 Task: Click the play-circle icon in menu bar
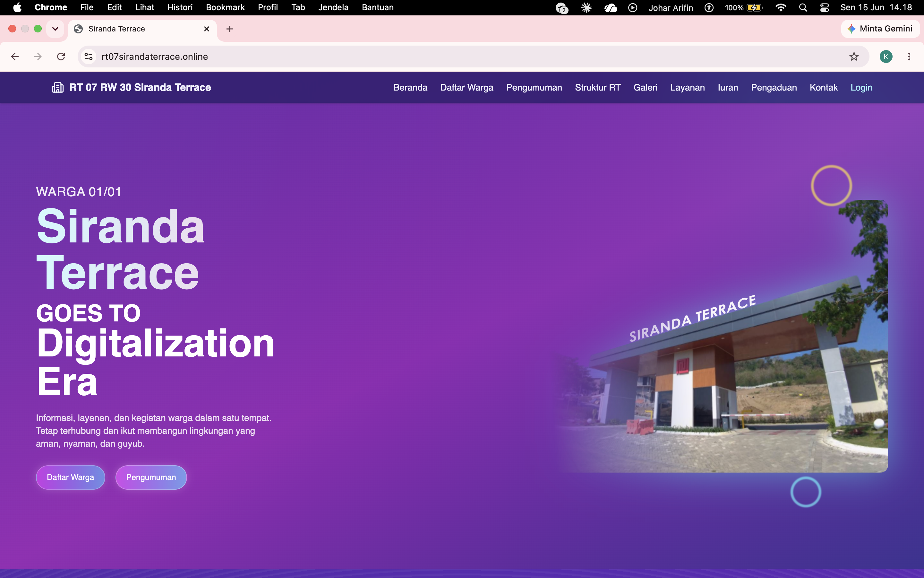[633, 8]
